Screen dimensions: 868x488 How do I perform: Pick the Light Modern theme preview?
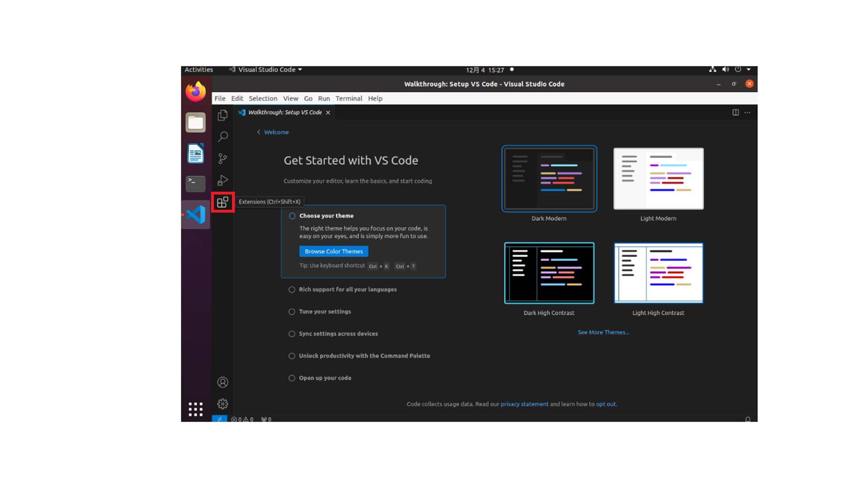pyautogui.click(x=658, y=179)
